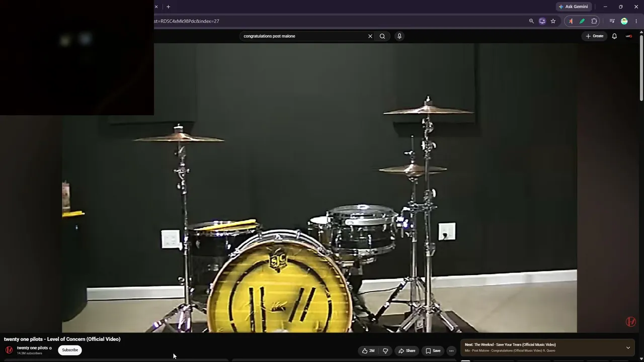This screenshot has width=644, height=362.
Task: Open twenty one pilots channel avatar
Action: (x=9, y=350)
